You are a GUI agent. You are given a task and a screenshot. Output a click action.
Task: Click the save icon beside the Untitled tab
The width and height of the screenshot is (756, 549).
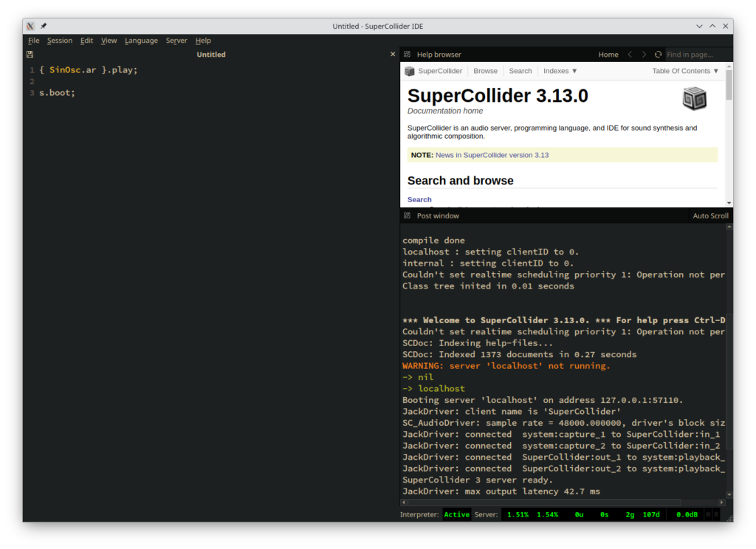click(30, 55)
